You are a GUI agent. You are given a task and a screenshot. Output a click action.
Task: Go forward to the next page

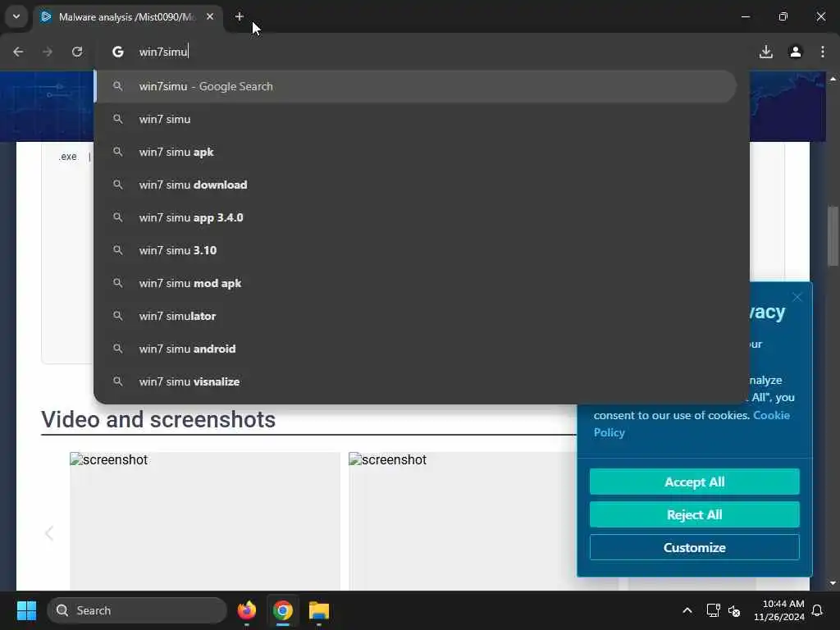tap(48, 52)
